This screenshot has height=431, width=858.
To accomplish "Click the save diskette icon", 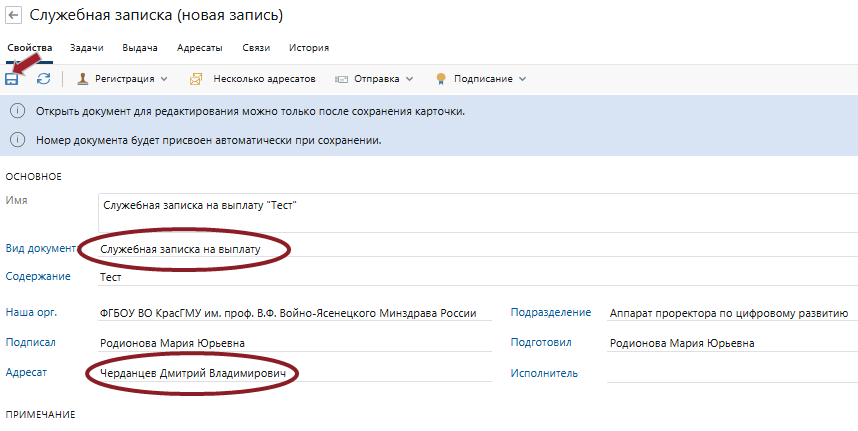I will [13, 79].
